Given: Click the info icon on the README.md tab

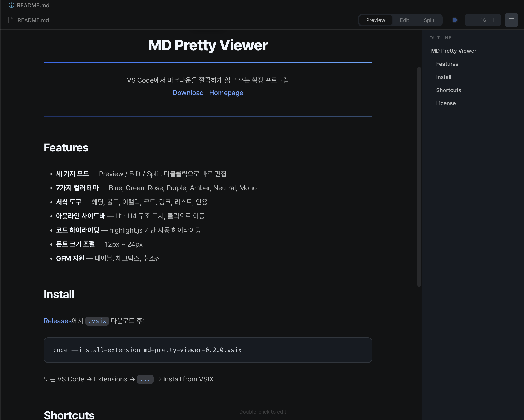Looking at the screenshot, I should (x=11, y=5).
